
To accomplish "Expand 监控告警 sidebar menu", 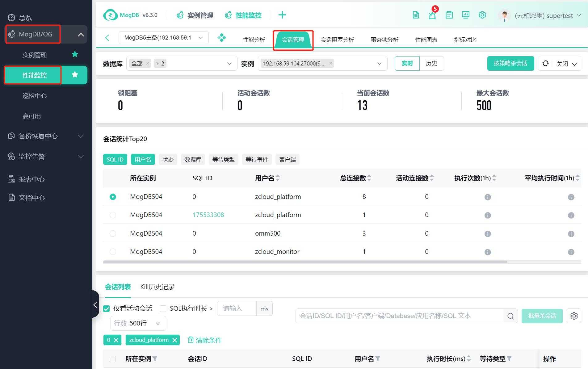I will click(x=81, y=157).
